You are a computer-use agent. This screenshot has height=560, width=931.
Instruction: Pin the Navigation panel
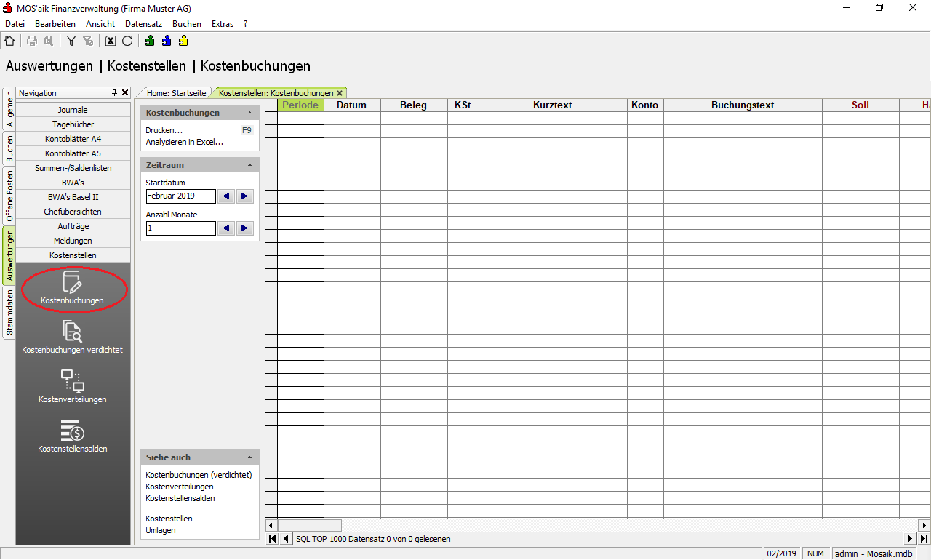pos(114,93)
